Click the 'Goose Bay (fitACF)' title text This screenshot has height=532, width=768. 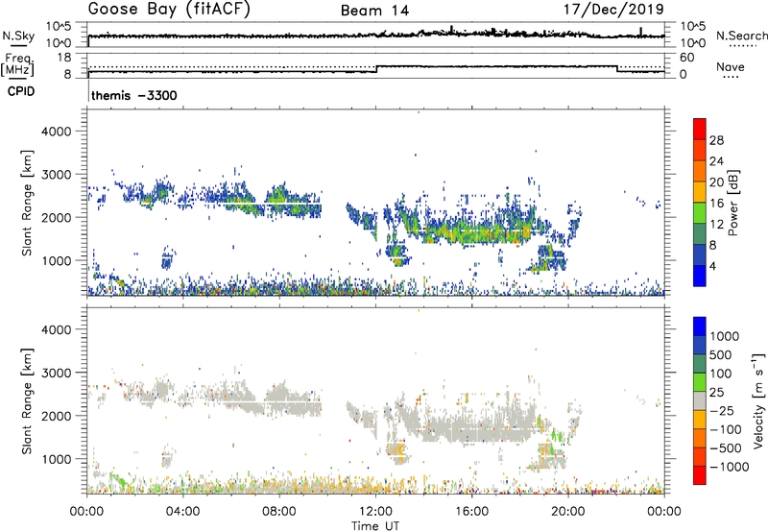pyautogui.click(x=169, y=10)
